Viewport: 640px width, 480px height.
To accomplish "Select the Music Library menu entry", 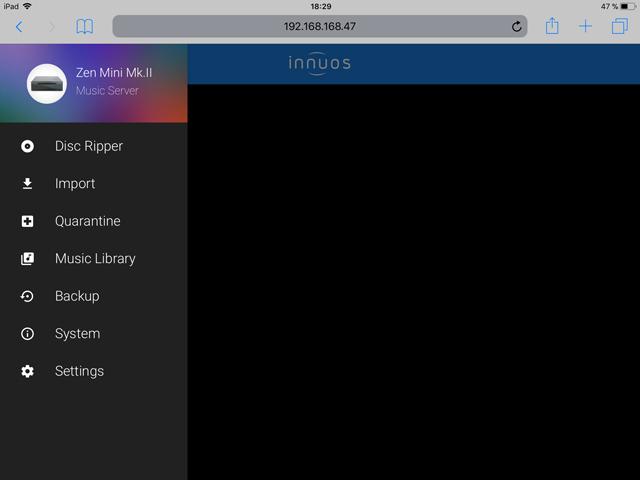I will point(95,259).
